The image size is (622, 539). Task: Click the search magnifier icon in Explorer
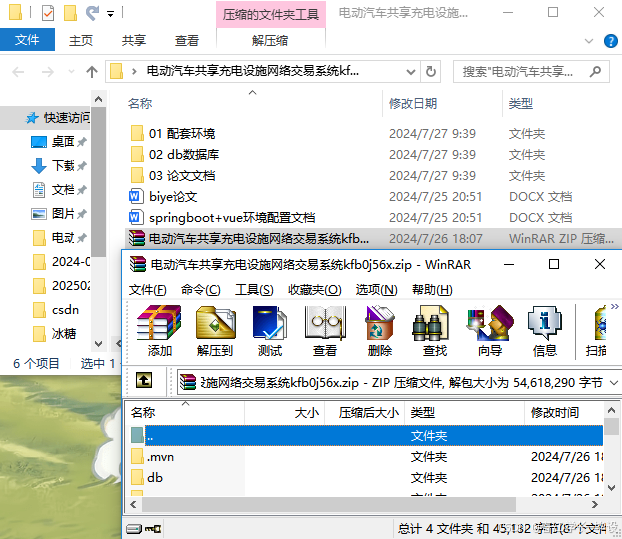pyautogui.click(x=595, y=72)
